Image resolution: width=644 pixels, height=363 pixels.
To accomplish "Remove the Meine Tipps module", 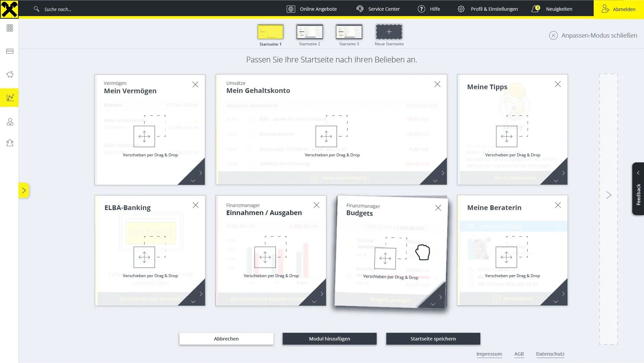I will click(x=557, y=84).
